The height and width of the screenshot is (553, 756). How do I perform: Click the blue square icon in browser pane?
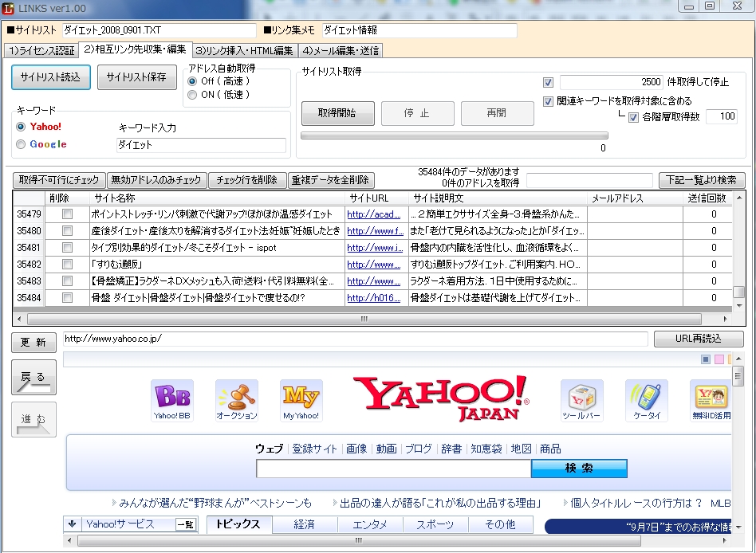(x=706, y=359)
